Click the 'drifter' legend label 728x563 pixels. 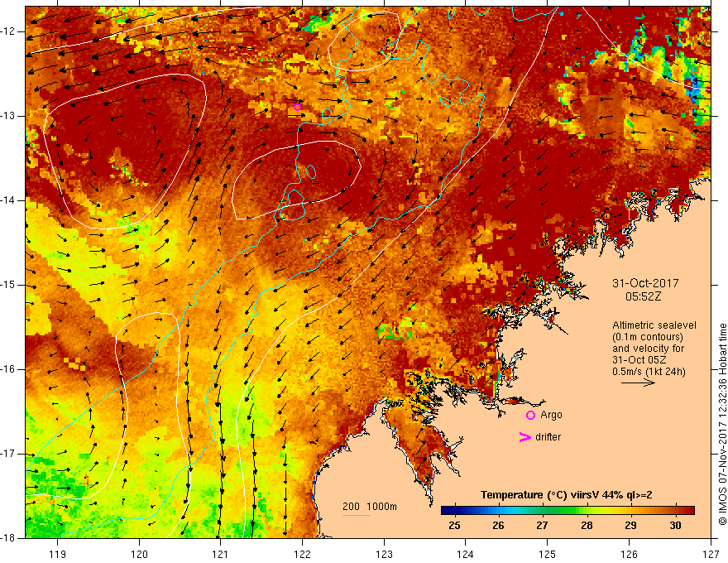pos(548,437)
